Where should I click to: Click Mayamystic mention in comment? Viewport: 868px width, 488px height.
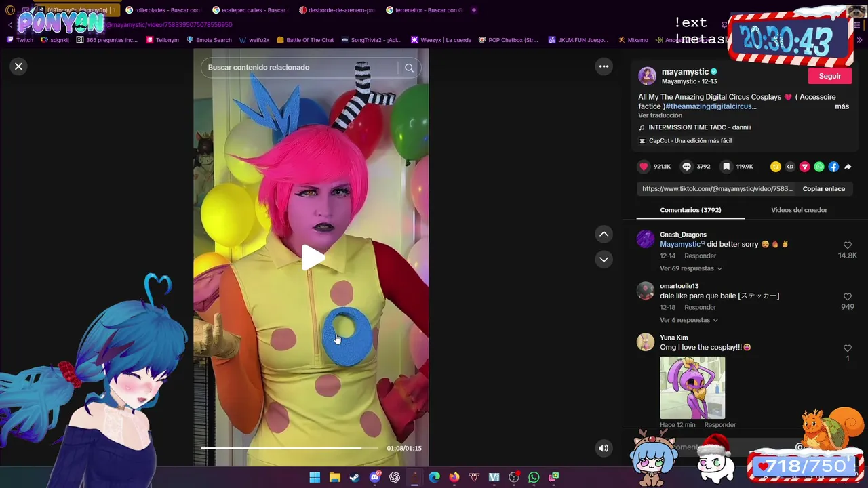coord(682,244)
